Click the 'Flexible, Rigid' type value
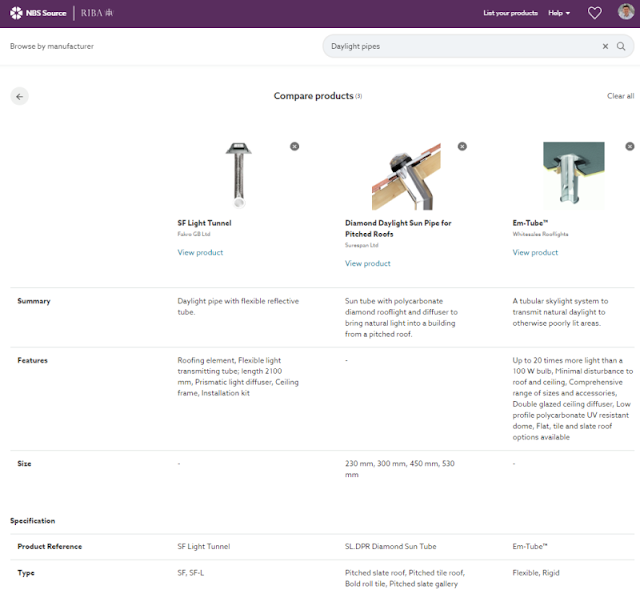The width and height of the screenshot is (640, 590). pyautogui.click(x=536, y=573)
